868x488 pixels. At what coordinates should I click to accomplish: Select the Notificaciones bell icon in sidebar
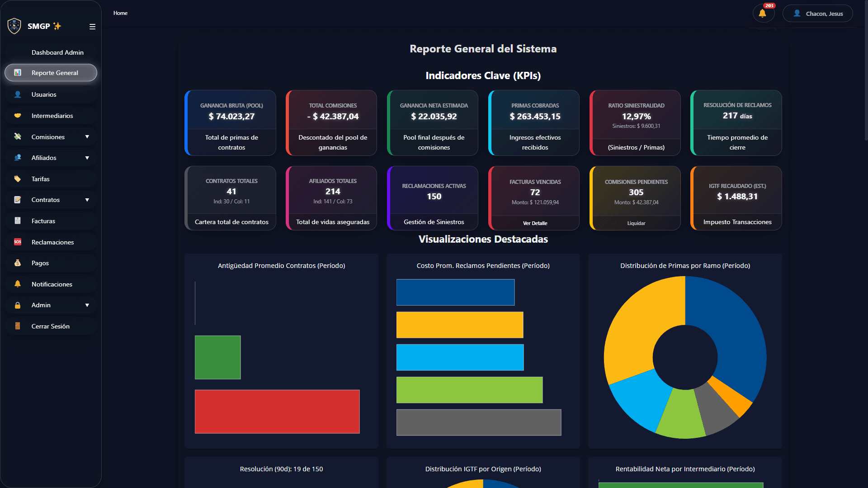pyautogui.click(x=17, y=284)
